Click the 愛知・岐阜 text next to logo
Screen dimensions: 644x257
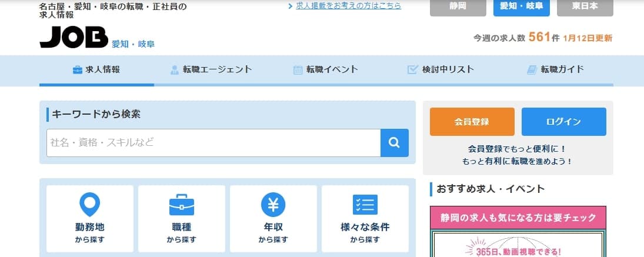tap(133, 44)
